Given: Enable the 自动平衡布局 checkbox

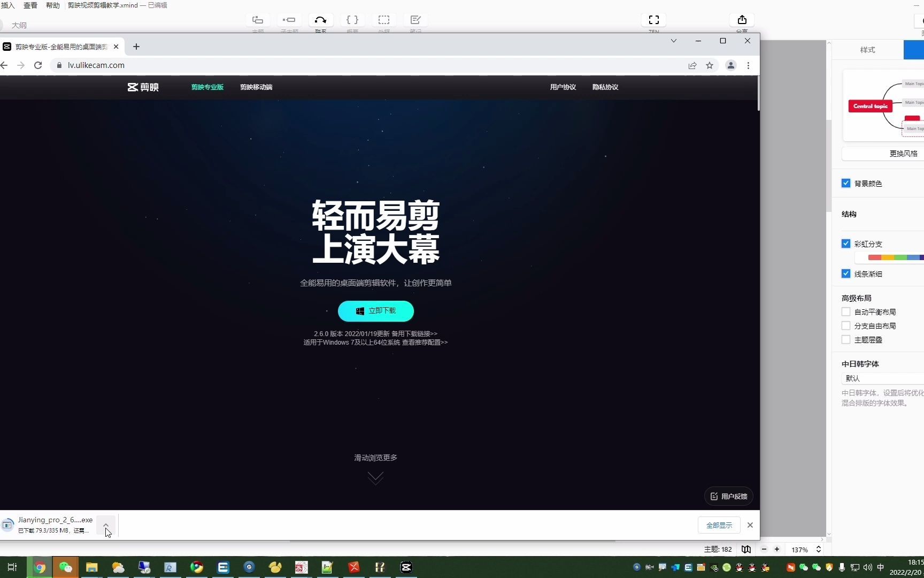Looking at the screenshot, I should click(x=846, y=311).
